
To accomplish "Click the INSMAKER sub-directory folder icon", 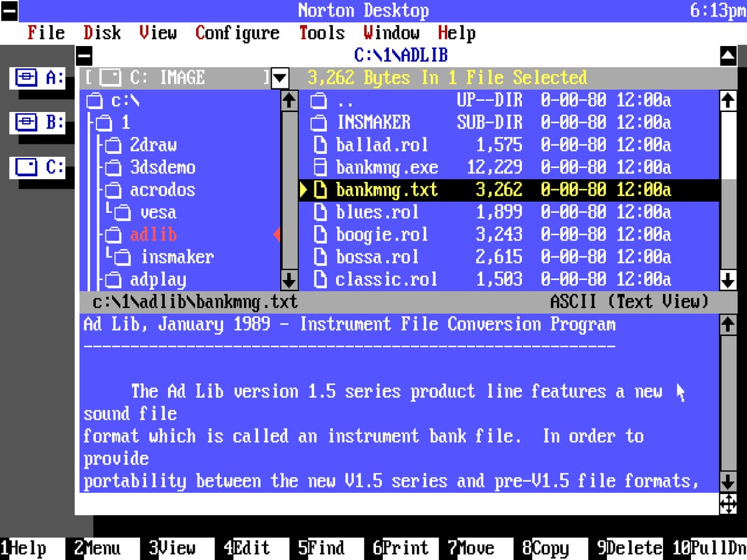I will click(x=319, y=123).
